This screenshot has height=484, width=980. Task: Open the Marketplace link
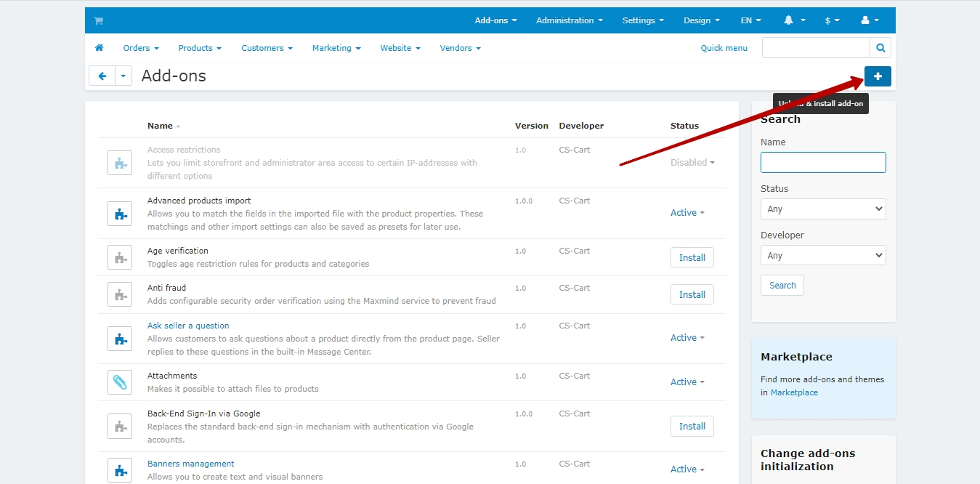(x=794, y=392)
